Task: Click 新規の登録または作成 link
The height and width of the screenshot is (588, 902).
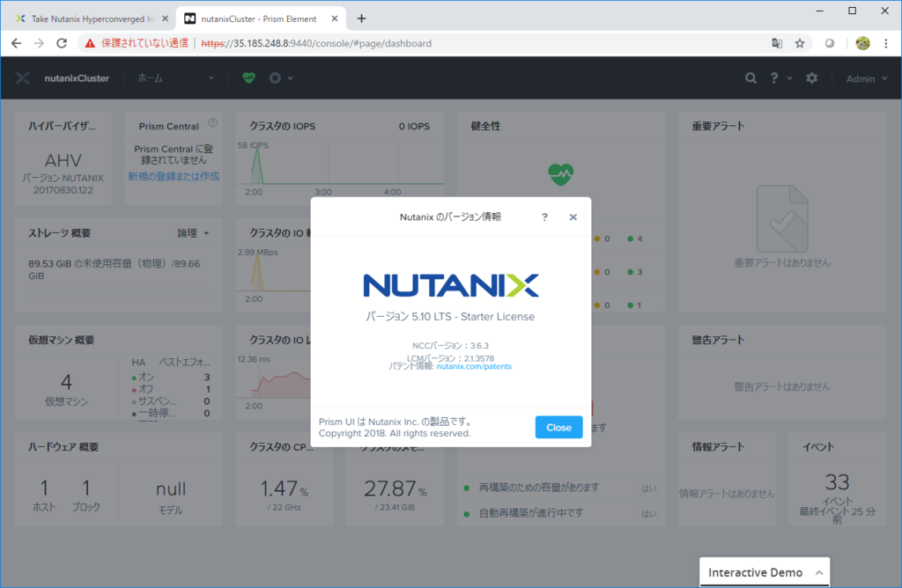Action: pyautogui.click(x=174, y=176)
